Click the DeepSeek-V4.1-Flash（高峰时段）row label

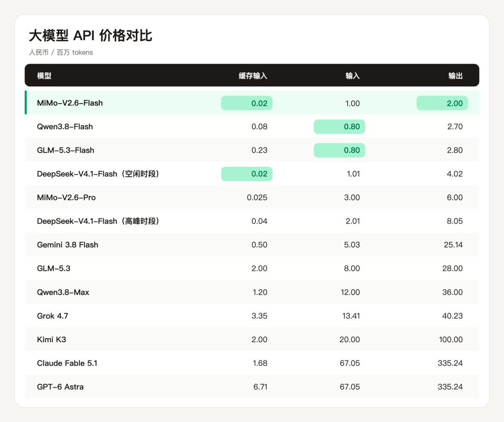click(x=98, y=221)
